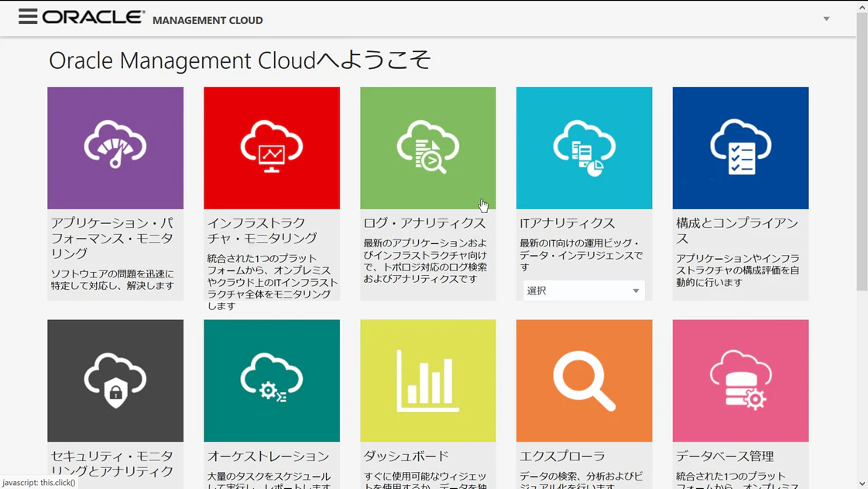Click the scrollbar up arrow

click(862, 6)
